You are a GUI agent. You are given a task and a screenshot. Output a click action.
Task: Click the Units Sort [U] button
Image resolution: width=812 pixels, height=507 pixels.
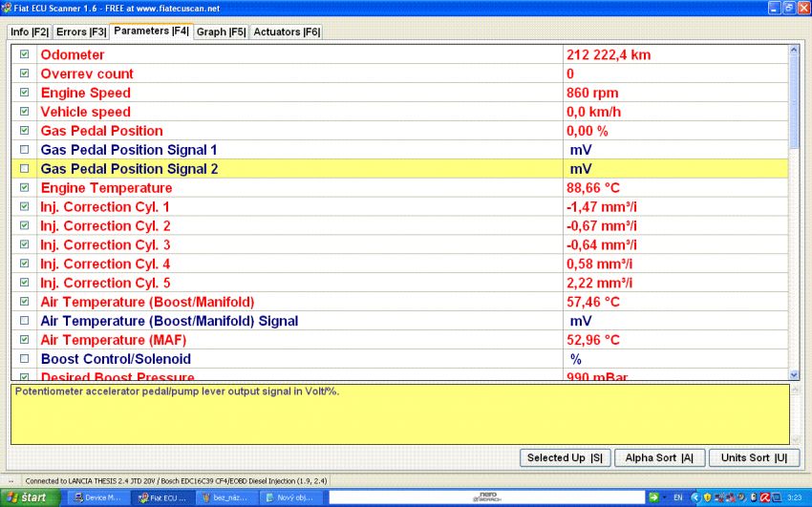pyautogui.click(x=754, y=458)
